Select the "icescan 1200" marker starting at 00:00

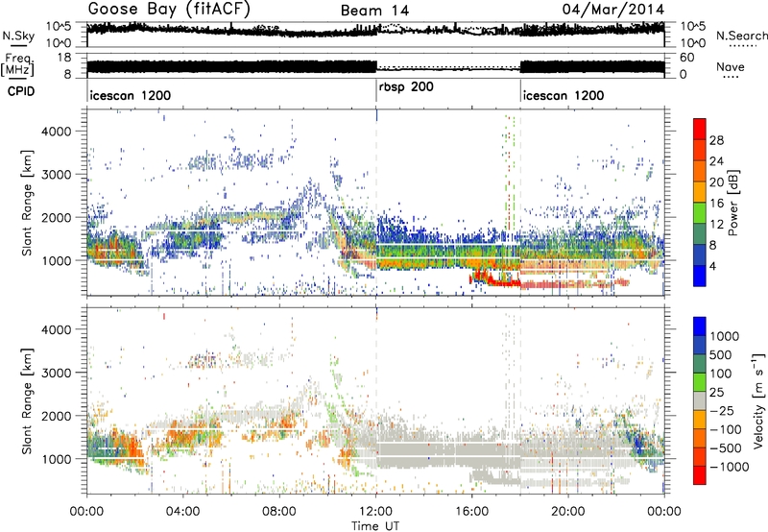click(131, 95)
